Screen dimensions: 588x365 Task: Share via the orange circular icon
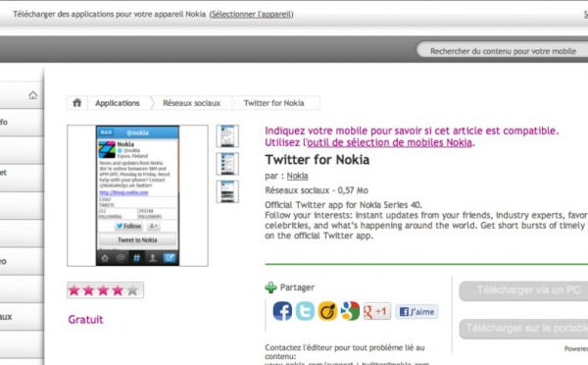[x=327, y=311]
